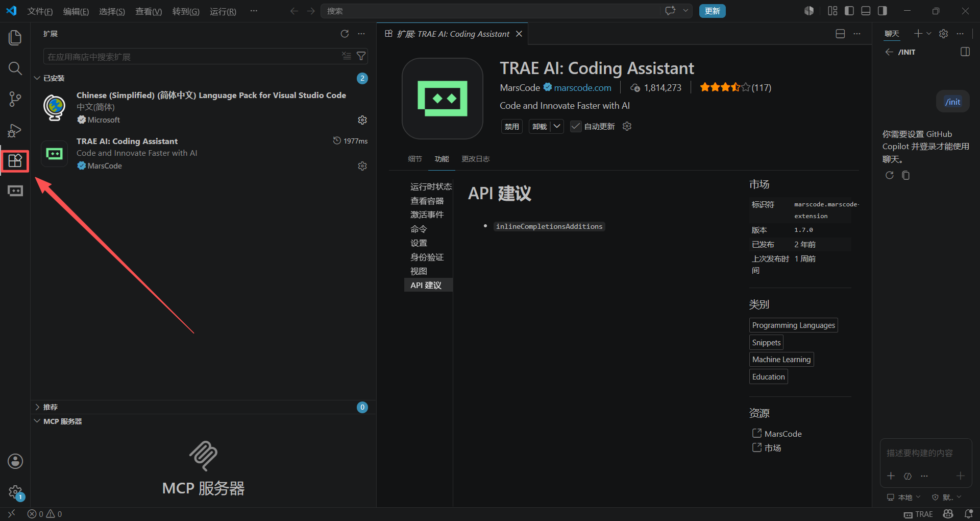Switch to the 细节 tab
Screen dimensions: 980x521
pos(415,159)
